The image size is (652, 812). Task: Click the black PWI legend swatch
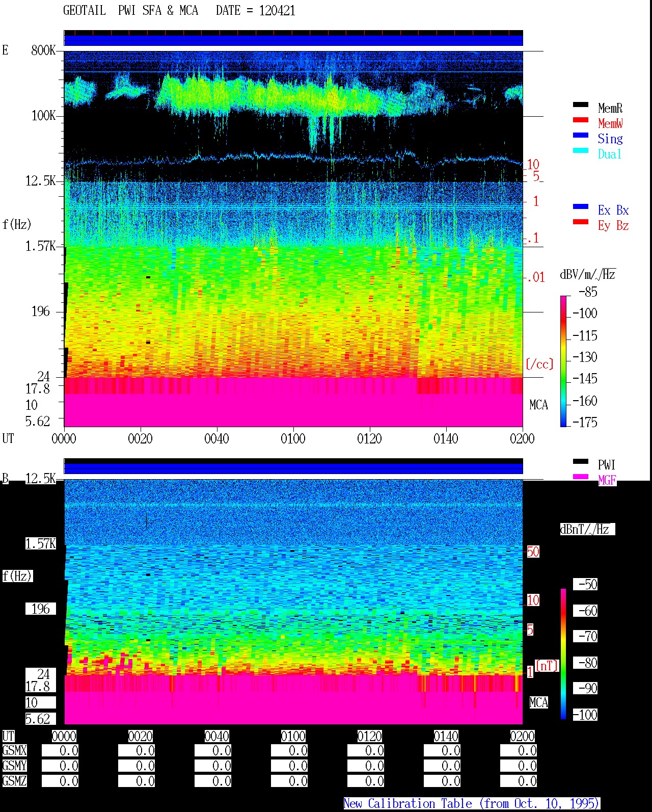tap(581, 462)
